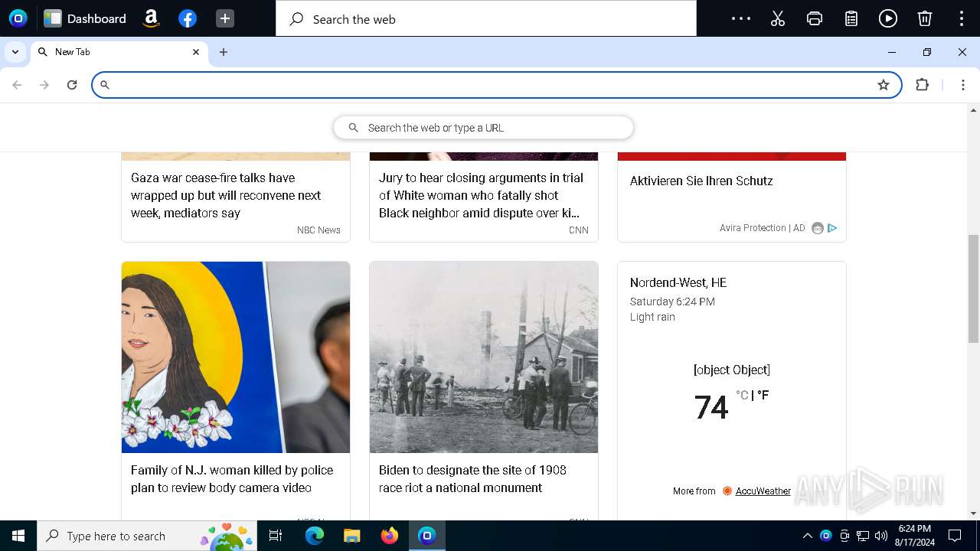Click the 1908 race riot photo thumbnail
The height and width of the screenshot is (551, 980).
(x=484, y=357)
